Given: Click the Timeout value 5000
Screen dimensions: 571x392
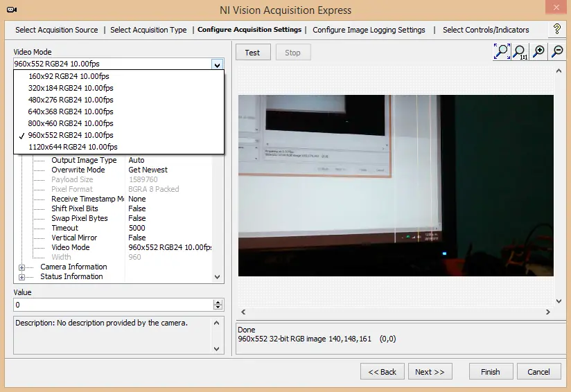Looking at the screenshot, I should pos(137,228).
